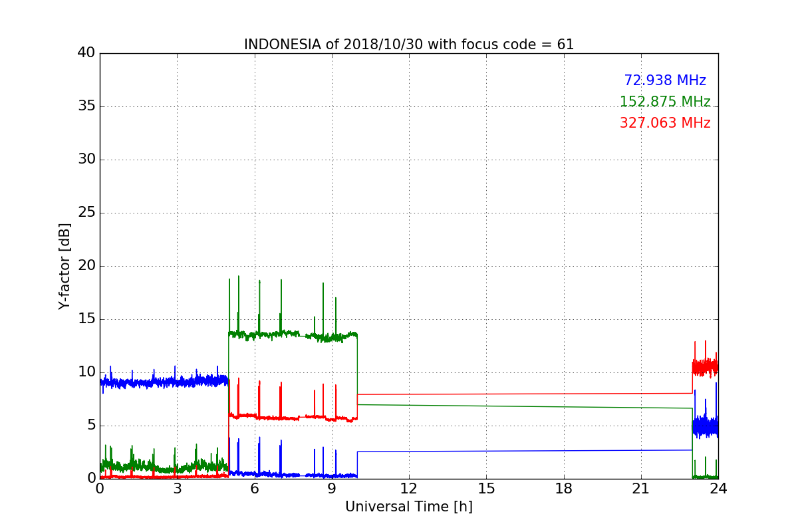
Task: Click the y-axis tick label 30
Action: 86,160
